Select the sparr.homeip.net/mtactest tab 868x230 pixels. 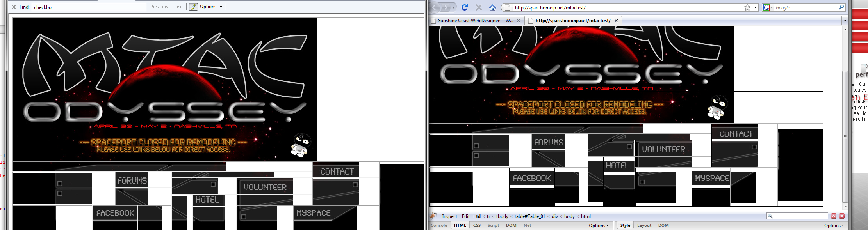point(573,21)
